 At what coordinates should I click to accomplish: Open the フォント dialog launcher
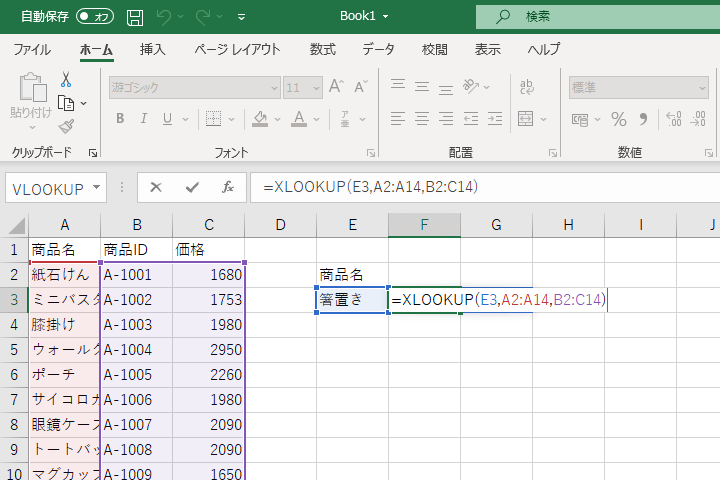click(x=371, y=153)
